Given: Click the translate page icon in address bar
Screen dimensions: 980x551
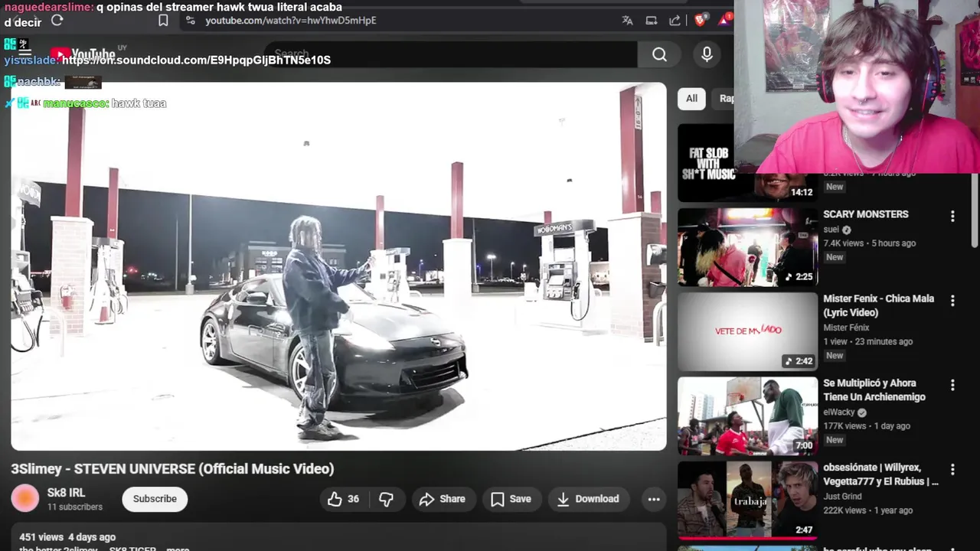Looking at the screenshot, I should pos(627,21).
